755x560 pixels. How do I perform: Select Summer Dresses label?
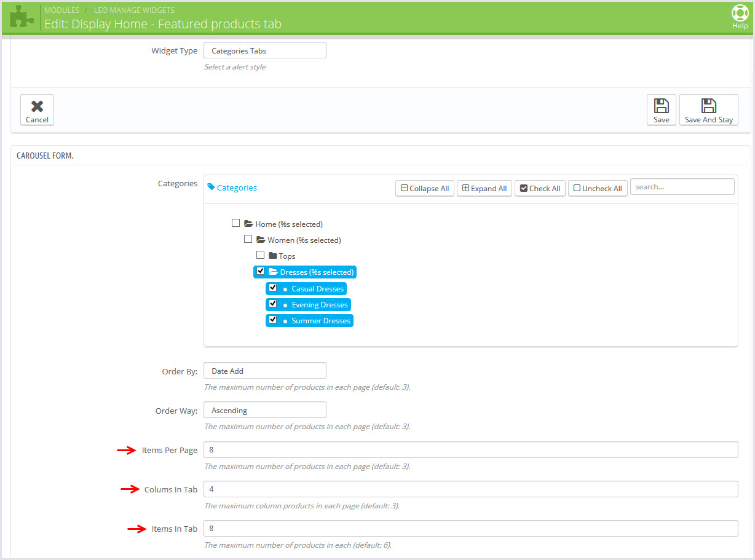pyautogui.click(x=321, y=321)
